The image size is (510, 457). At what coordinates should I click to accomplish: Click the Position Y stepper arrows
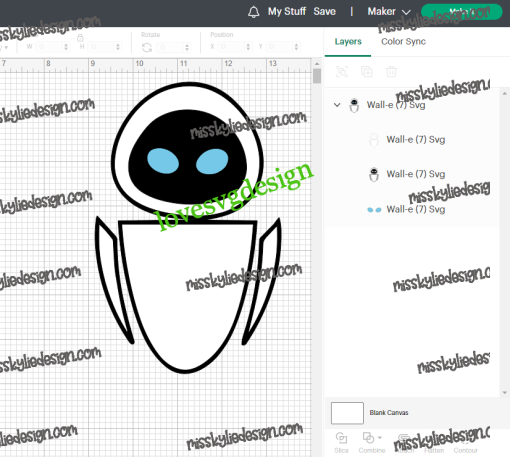coord(296,47)
